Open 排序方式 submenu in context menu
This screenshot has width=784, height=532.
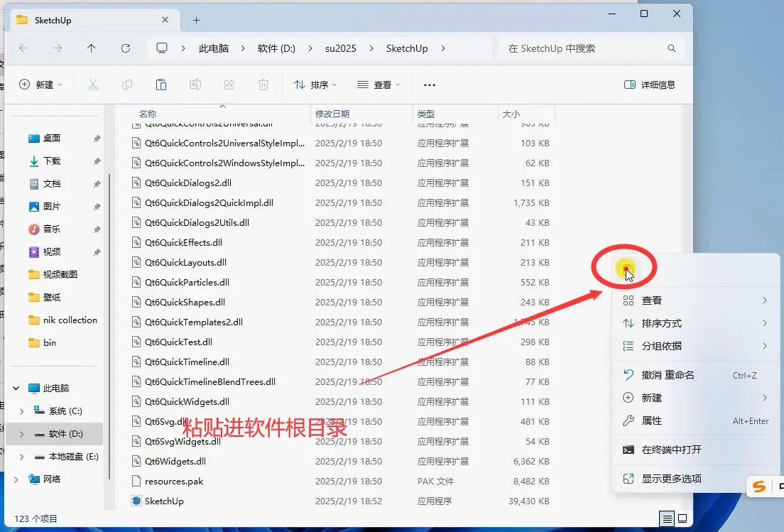click(695, 323)
